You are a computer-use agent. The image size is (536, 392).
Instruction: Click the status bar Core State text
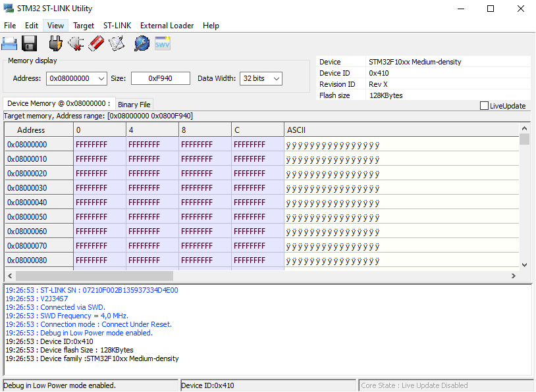click(x=414, y=385)
